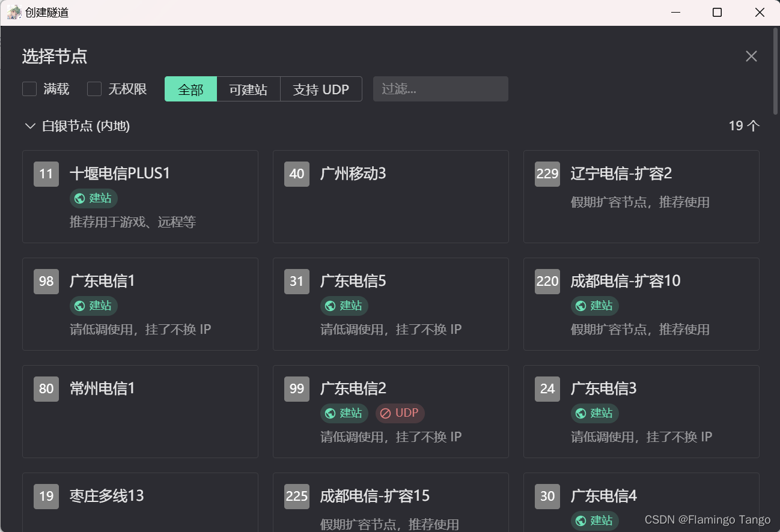
Task: Click the 选择节点 heading
Action: pos(55,56)
